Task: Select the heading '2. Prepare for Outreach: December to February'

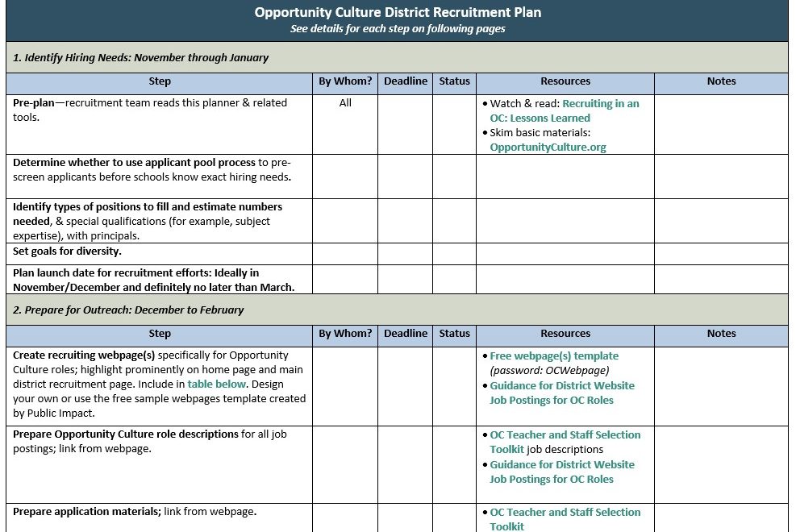Action: point(128,310)
